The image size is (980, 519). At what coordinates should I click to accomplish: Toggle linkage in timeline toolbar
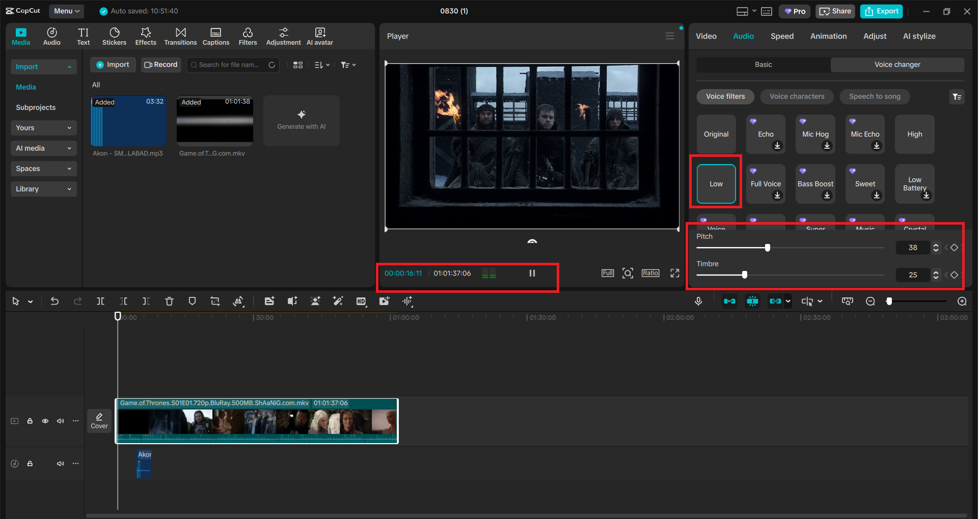[x=775, y=302]
